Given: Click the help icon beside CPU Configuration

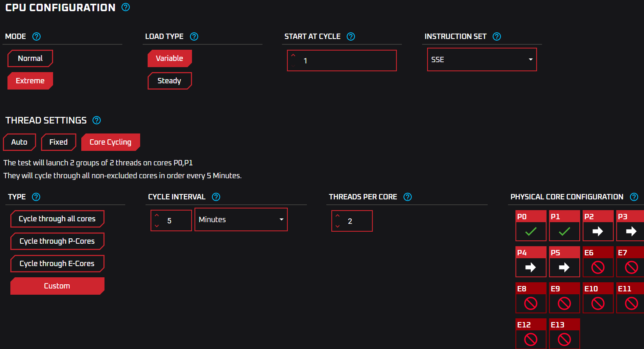Looking at the screenshot, I should 126,7.
